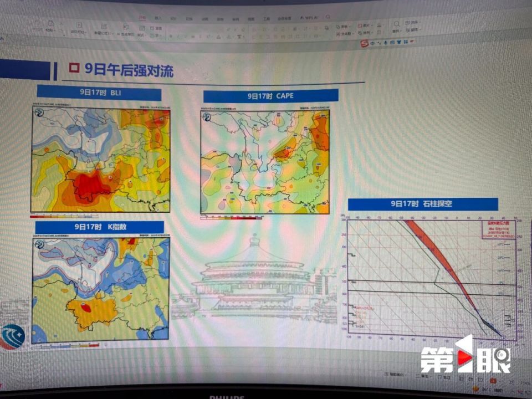Expand the 版式 layout dropdown

pos(141,35)
